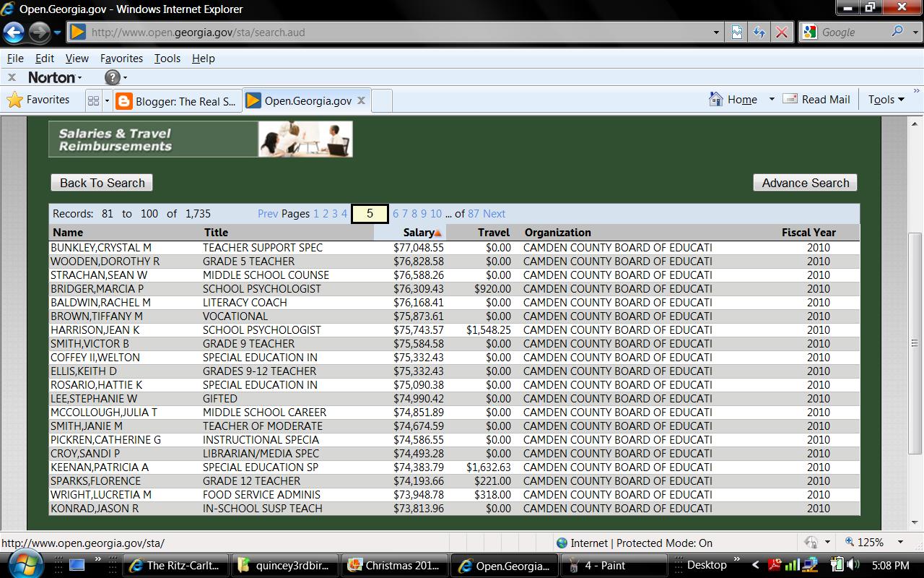
Task: Click the Windows Start orb
Action: click(x=26, y=565)
